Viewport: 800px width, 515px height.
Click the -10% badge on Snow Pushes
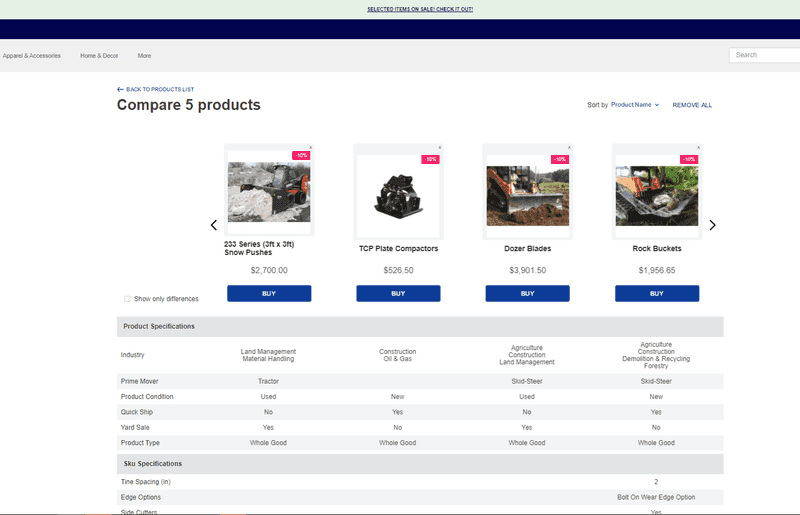301,155
